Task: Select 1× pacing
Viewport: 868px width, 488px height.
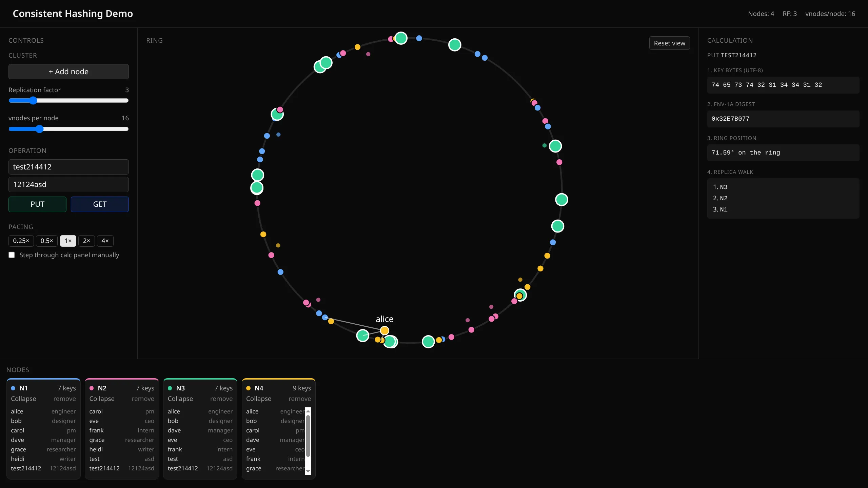Action: [x=68, y=241]
